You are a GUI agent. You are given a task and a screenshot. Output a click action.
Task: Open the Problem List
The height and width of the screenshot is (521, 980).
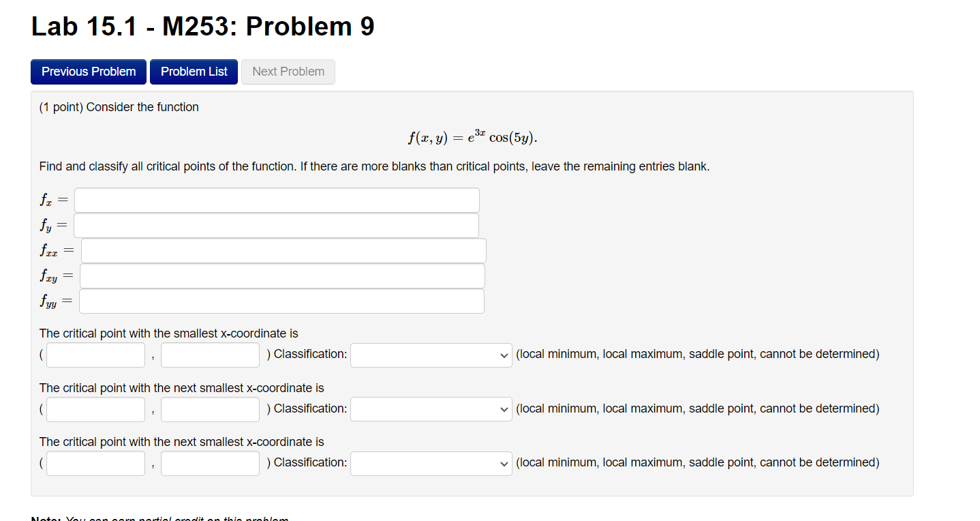pyautogui.click(x=194, y=72)
